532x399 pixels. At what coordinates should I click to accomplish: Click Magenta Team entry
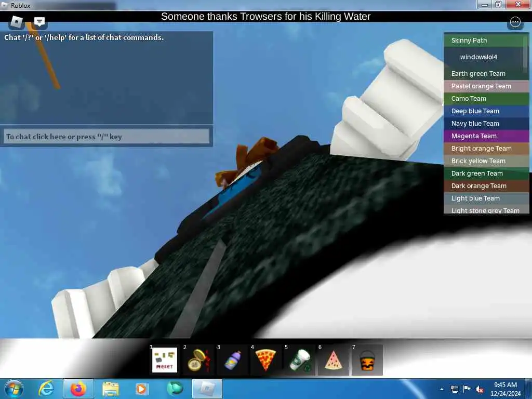click(x=486, y=136)
